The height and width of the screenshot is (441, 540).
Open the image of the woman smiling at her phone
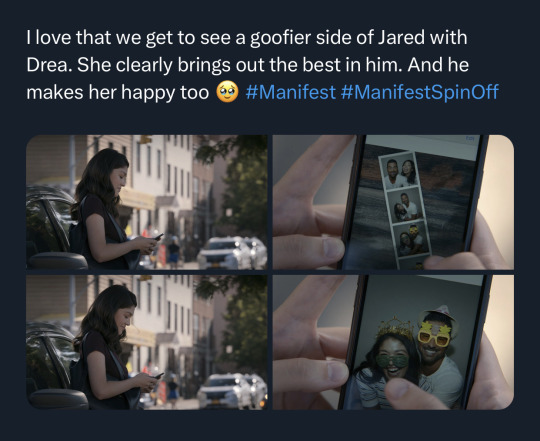(147, 342)
